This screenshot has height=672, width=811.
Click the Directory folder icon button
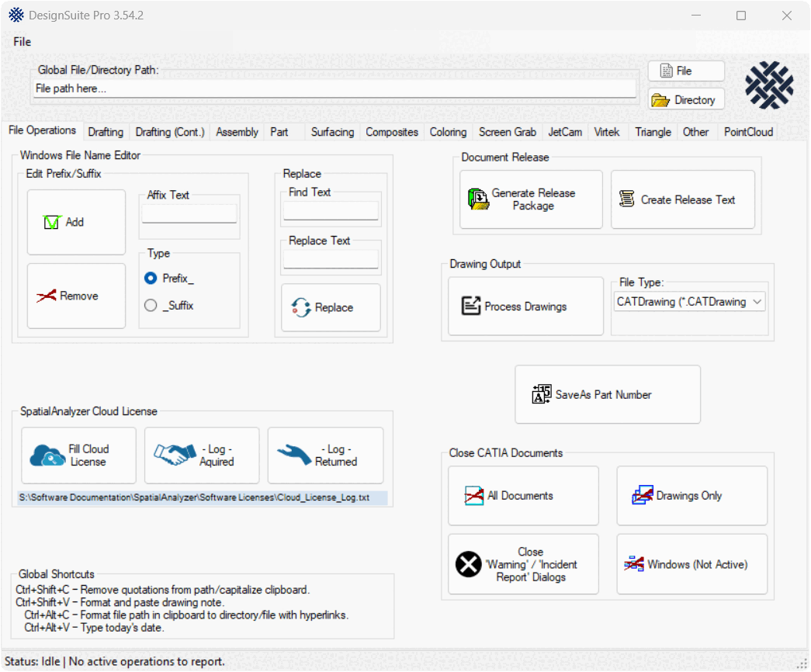tap(686, 100)
